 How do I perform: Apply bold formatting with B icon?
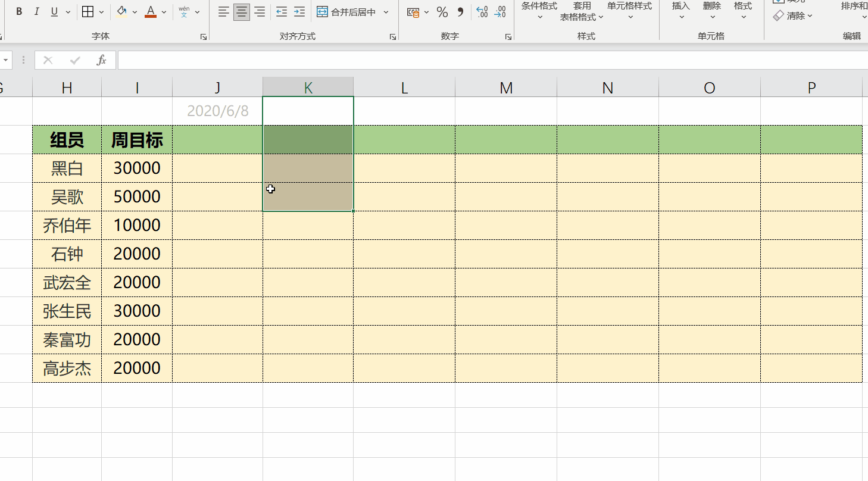19,12
